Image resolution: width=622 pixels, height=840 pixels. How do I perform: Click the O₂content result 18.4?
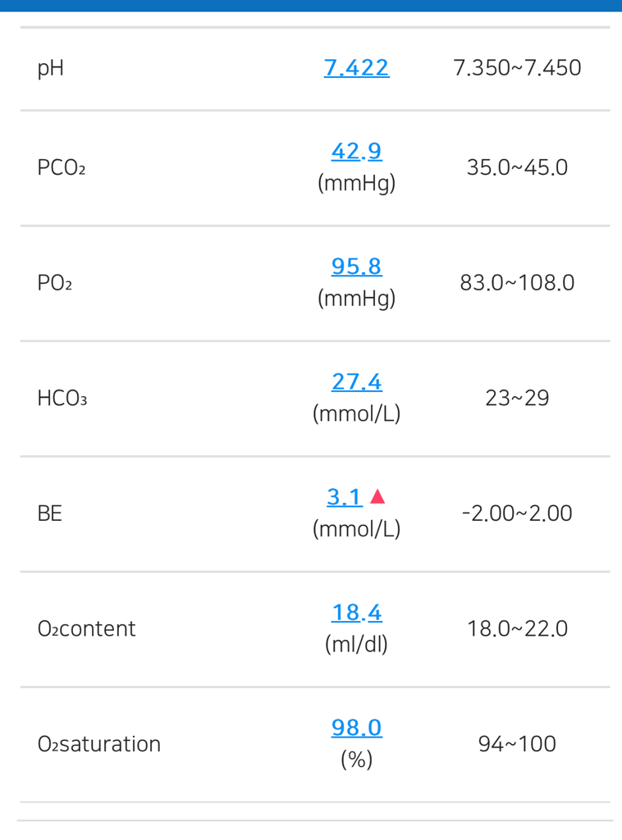356,613
